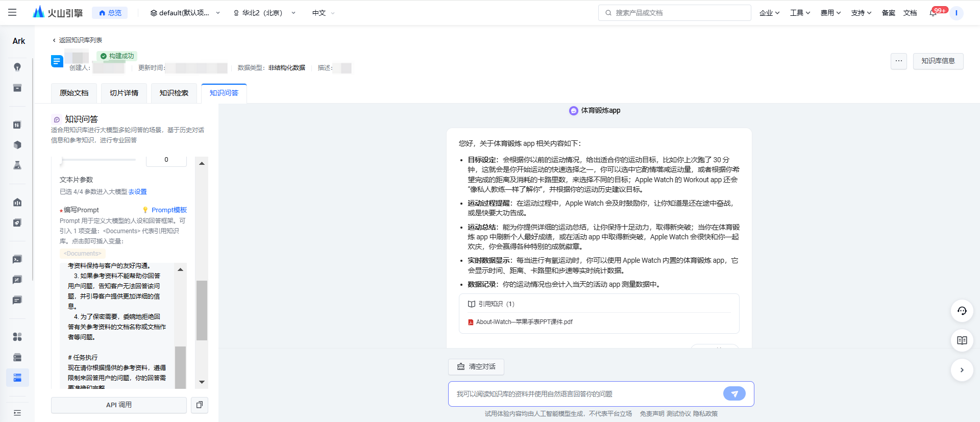Open 文档 in the top bar
The height and width of the screenshot is (422, 980).
coord(910,13)
